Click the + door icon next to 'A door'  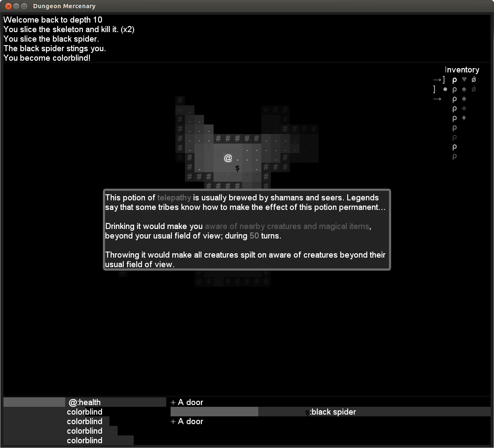pos(172,402)
